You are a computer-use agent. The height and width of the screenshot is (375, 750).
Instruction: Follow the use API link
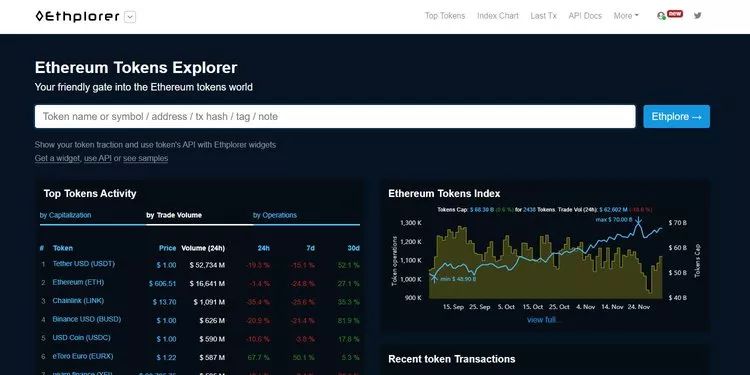98,158
